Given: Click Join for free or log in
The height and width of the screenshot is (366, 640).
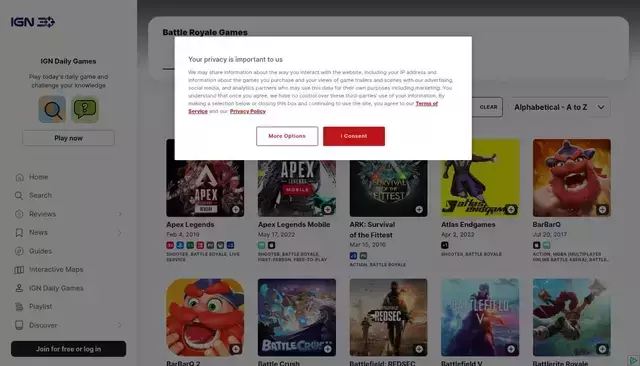Looking at the screenshot, I should (68, 349).
